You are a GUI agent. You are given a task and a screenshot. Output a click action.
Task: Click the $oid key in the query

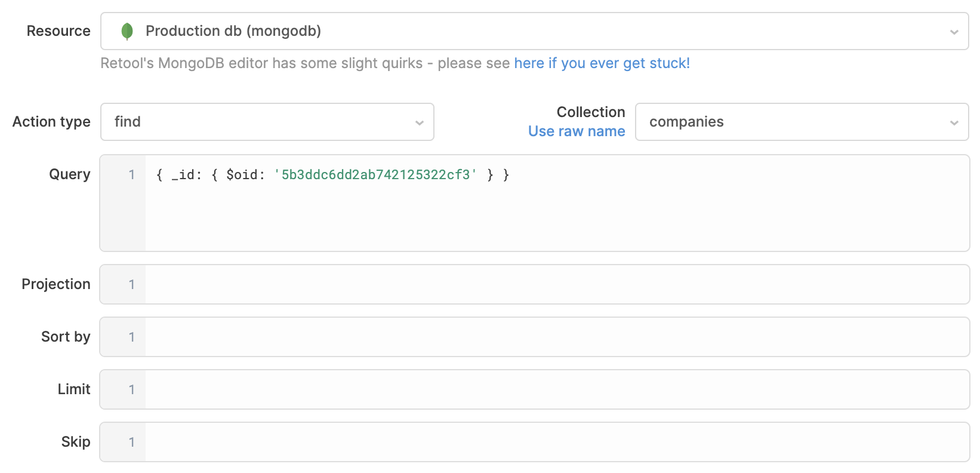(242, 175)
